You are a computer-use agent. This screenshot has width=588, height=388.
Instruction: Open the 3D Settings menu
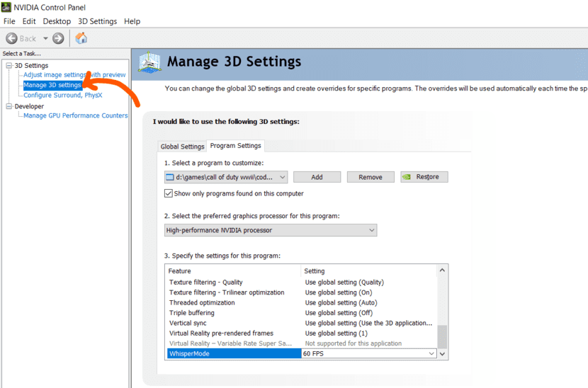98,21
